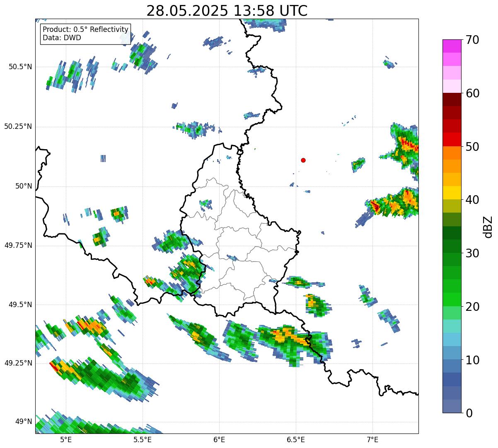Click 'Product: 0.5° Reflectivity' in the info box
Image resolution: width=498 pixels, height=448 pixels.
[x=85, y=29]
